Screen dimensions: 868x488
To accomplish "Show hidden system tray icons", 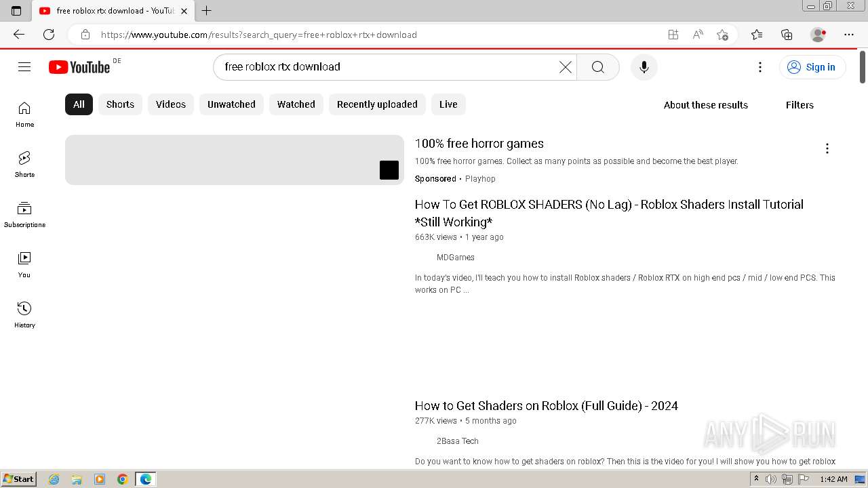I will [x=756, y=479].
